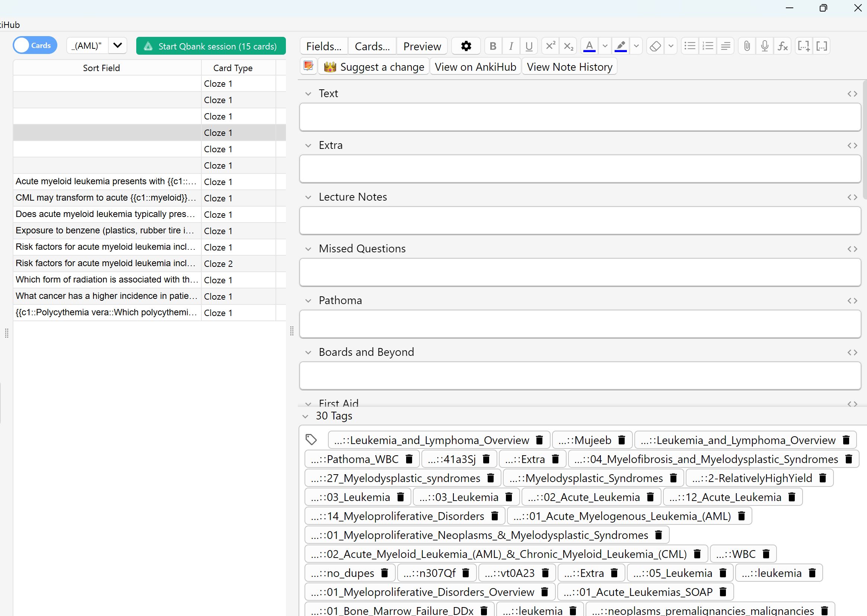Viewport: 867px width, 616px height.
Task: Click the attach file paperclip icon
Action: point(747,46)
